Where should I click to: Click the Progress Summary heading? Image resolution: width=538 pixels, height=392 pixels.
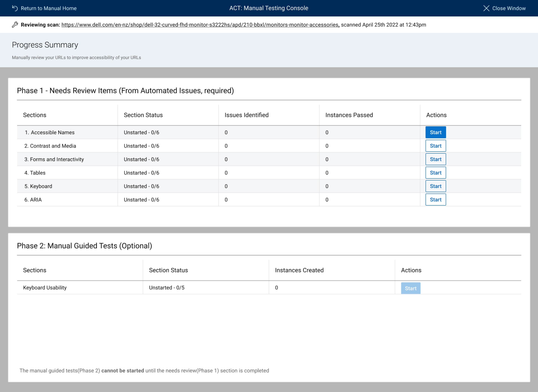click(45, 45)
